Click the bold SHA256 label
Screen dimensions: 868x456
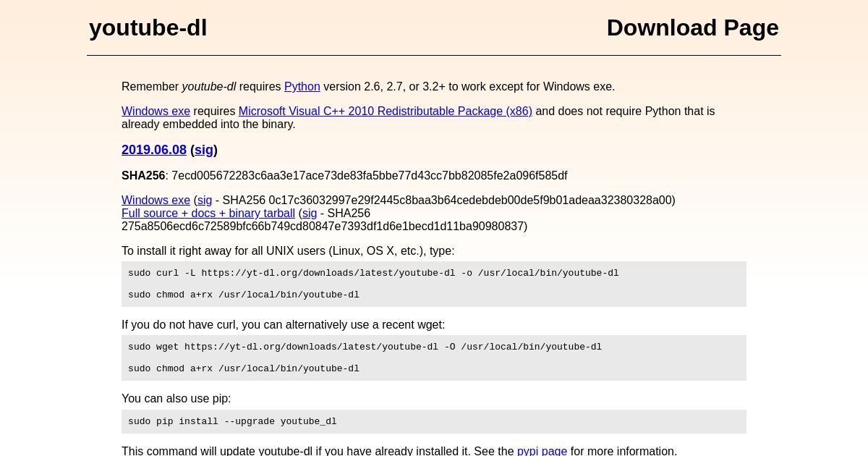[143, 176]
